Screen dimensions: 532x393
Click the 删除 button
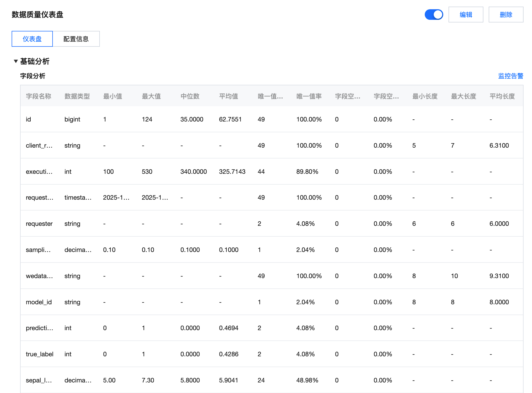(x=506, y=15)
